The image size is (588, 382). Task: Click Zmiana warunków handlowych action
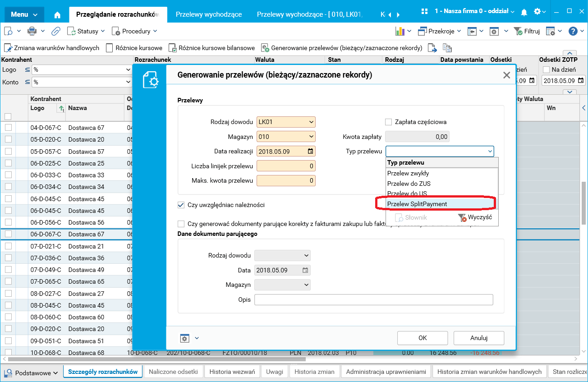point(52,48)
